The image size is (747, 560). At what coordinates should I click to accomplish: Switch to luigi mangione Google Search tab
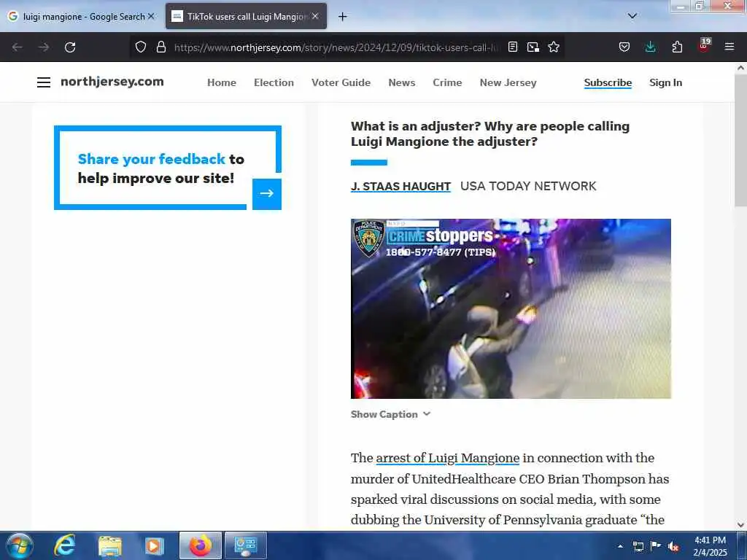tap(81, 17)
